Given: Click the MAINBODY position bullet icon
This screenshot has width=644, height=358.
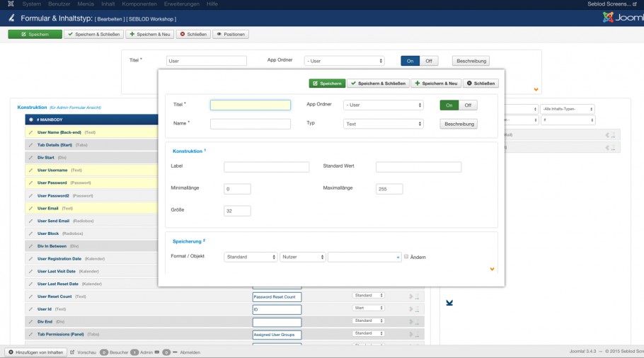Looking at the screenshot, I should tap(31, 120).
